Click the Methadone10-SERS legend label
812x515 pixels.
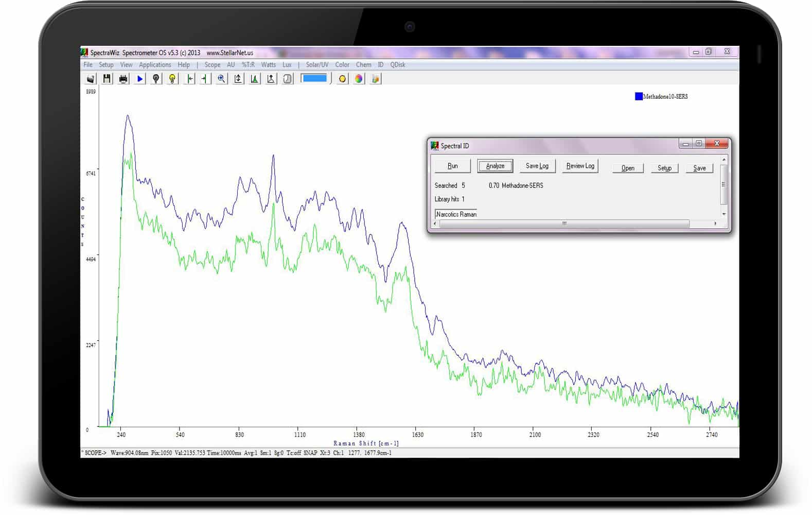click(x=665, y=96)
